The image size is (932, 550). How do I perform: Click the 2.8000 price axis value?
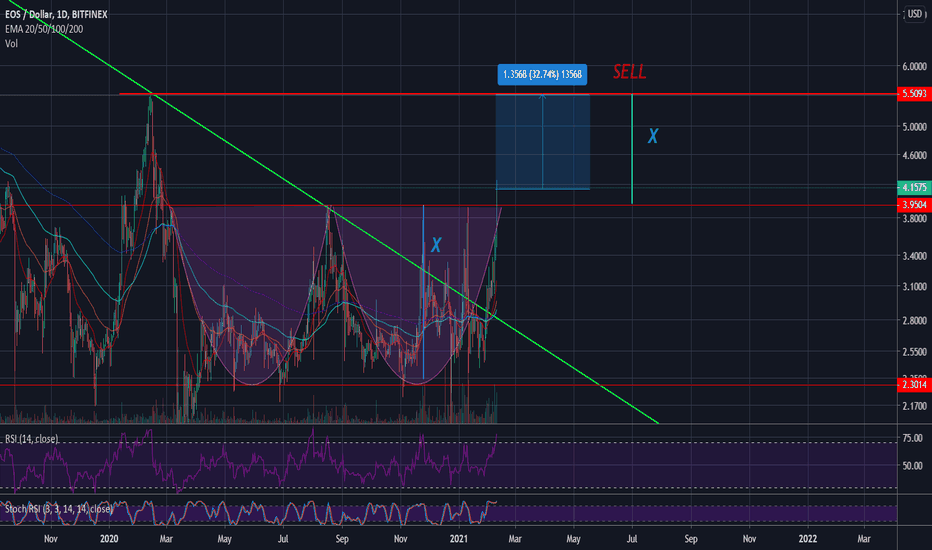(x=914, y=320)
